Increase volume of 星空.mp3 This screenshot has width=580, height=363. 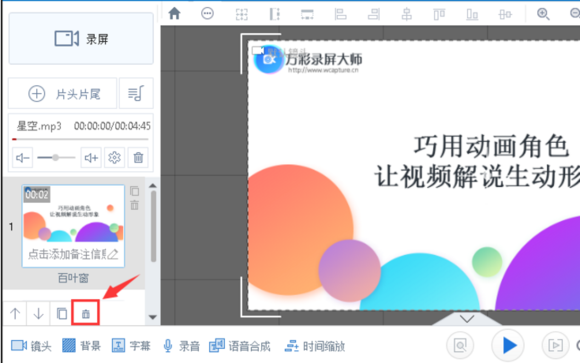point(91,158)
